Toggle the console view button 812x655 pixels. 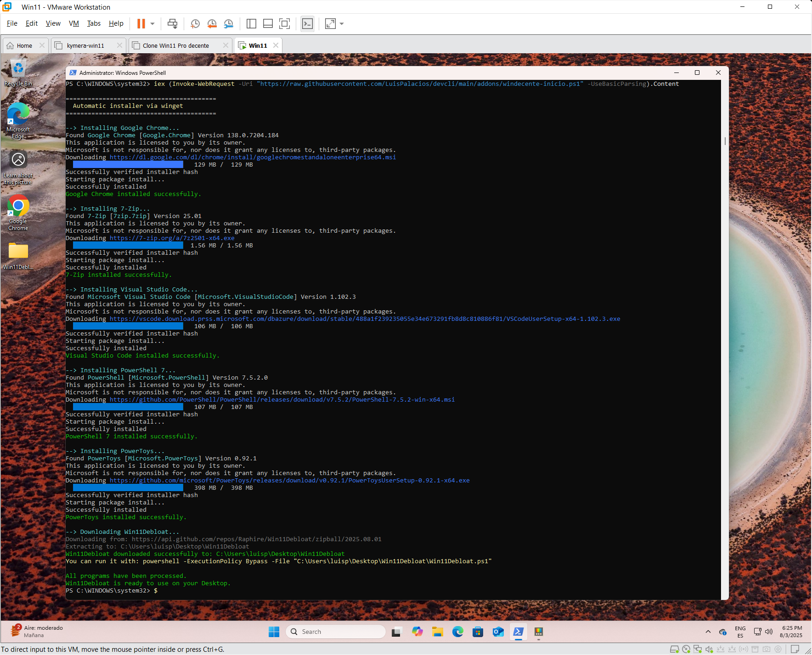click(x=307, y=23)
